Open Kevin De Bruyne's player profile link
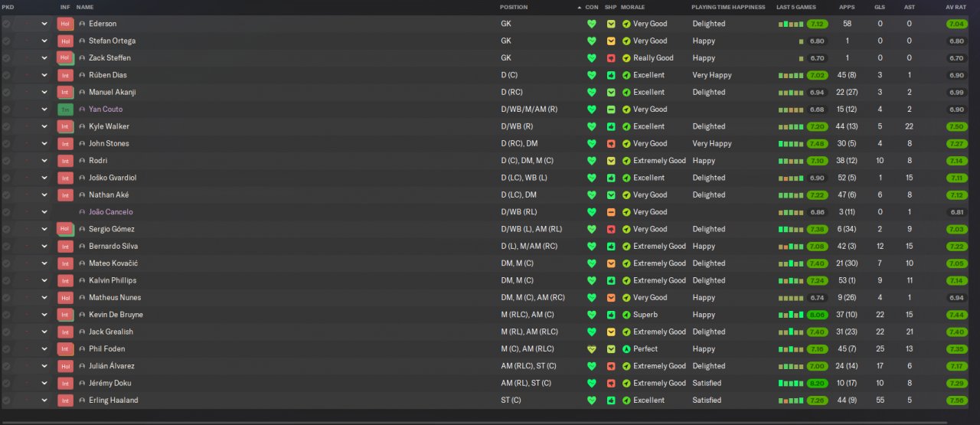The height and width of the screenshot is (425, 980). pyautogui.click(x=116, y=315)
